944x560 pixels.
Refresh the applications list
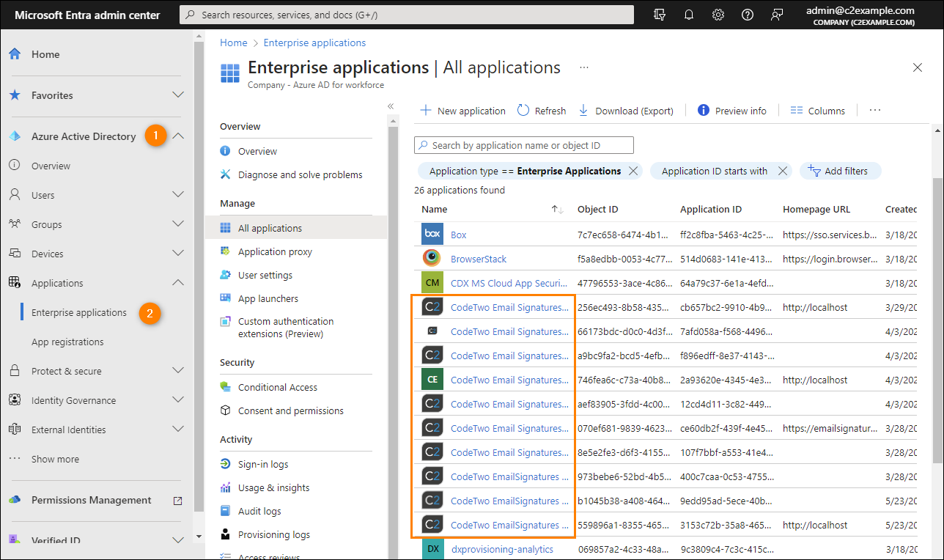[x=542, y=111]
